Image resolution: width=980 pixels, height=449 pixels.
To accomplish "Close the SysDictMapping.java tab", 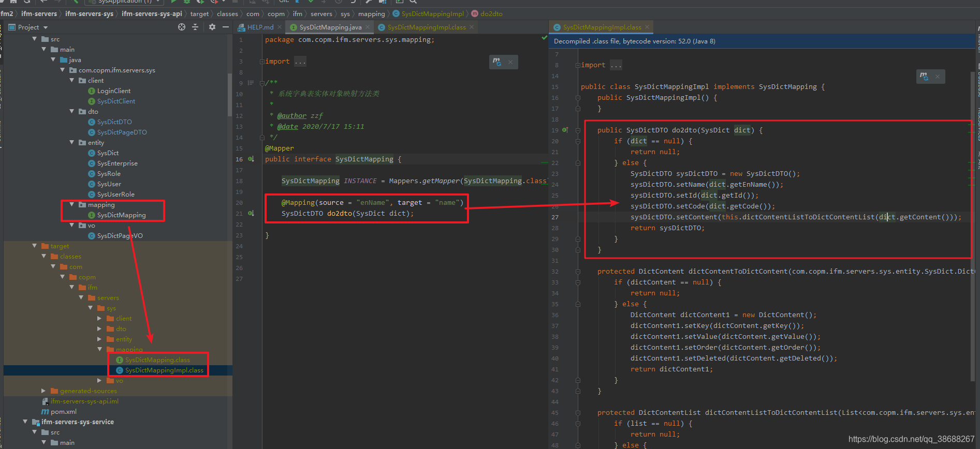I will click(368, 27).
